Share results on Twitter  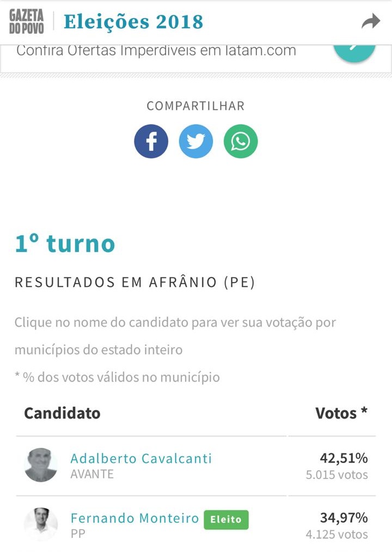[x=196, y=141]
